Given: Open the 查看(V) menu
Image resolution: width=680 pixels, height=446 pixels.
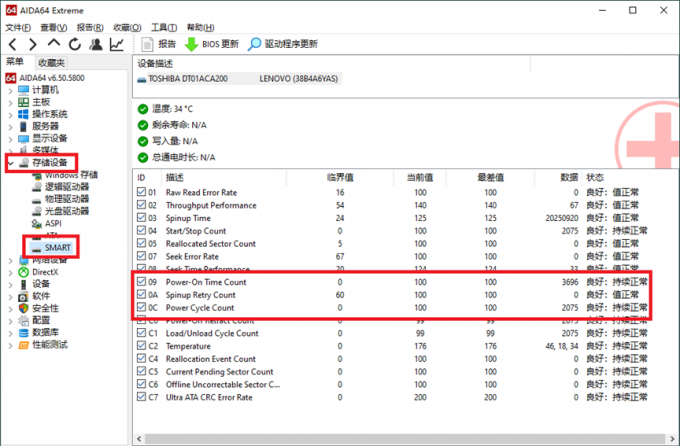Looking at the screenshot, I should coord(53,27).
